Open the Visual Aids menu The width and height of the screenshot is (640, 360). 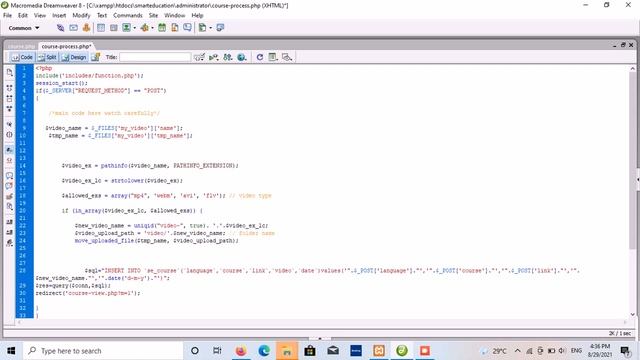[287, 57]
